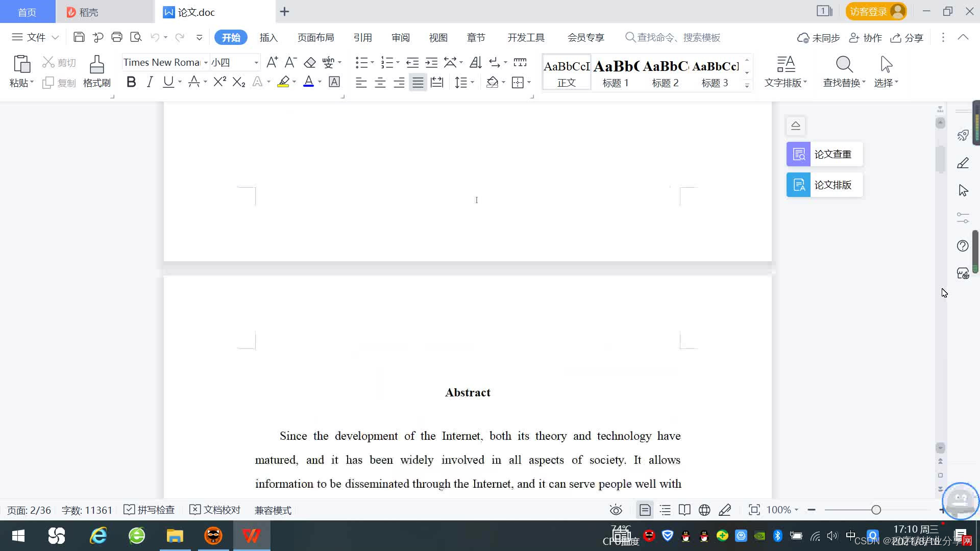Open the 页面布局 ribbon tab

pos(315,37)
